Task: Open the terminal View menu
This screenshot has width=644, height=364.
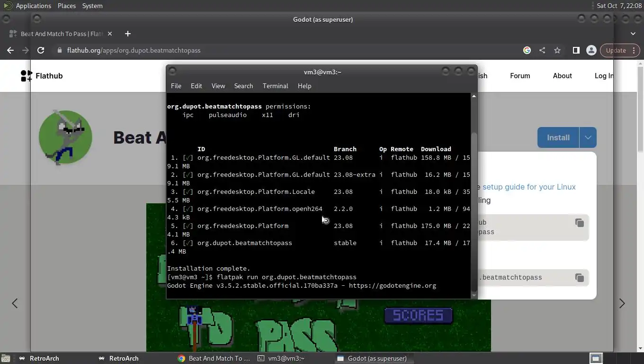Action: tap(218, 86)
